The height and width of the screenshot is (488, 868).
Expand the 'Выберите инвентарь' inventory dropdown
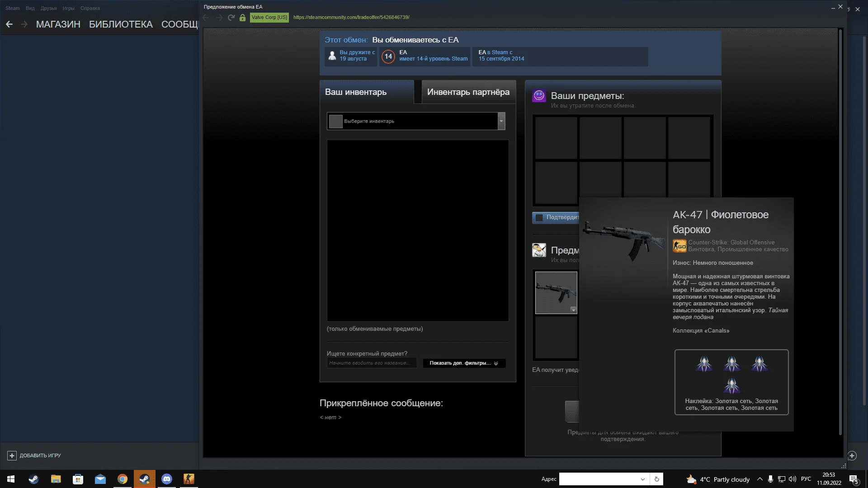(501, 121)
